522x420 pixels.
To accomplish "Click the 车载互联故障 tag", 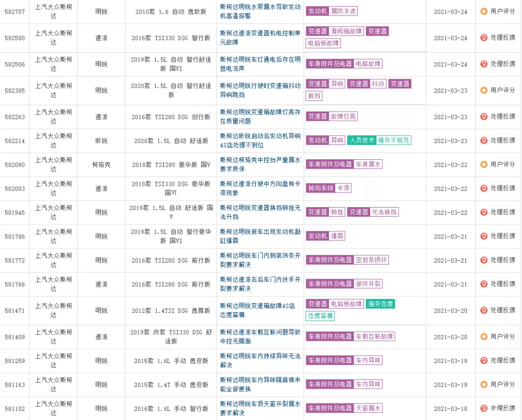I will coord(374,336).
